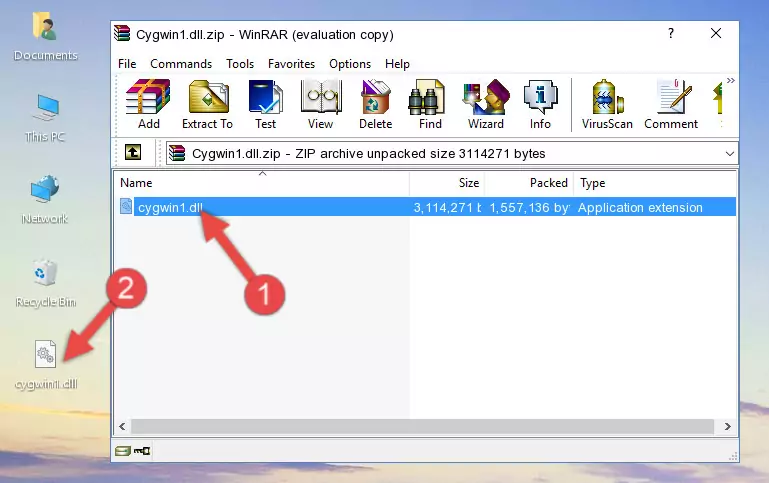Click the horizontal scrollbar right arrow

tap(728, 427)
